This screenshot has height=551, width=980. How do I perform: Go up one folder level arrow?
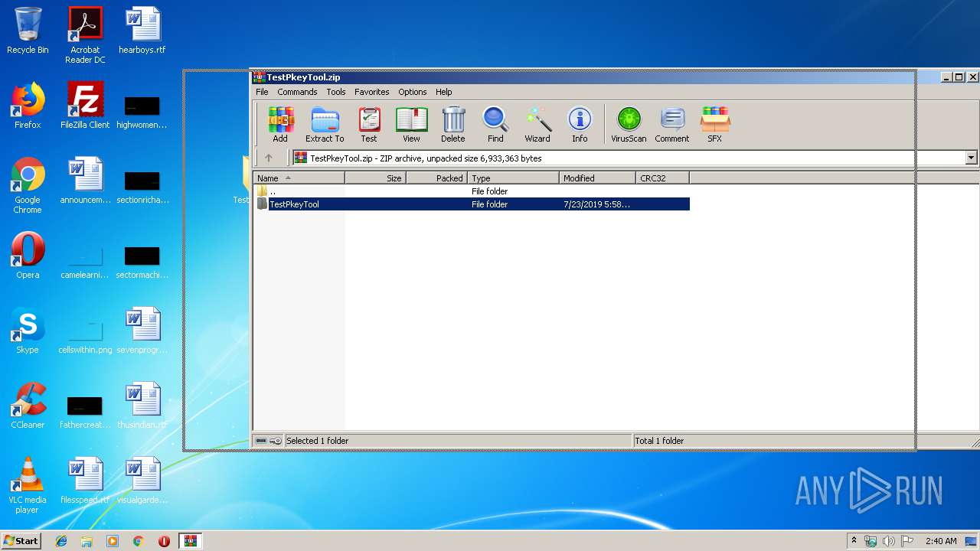pos(269,158)
